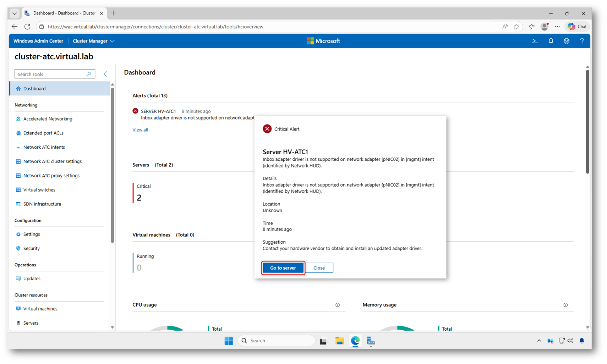Refresh the browser page
The height and width of the screenshot is (364, 607).
pyautogui.click(x=27, y=27)
